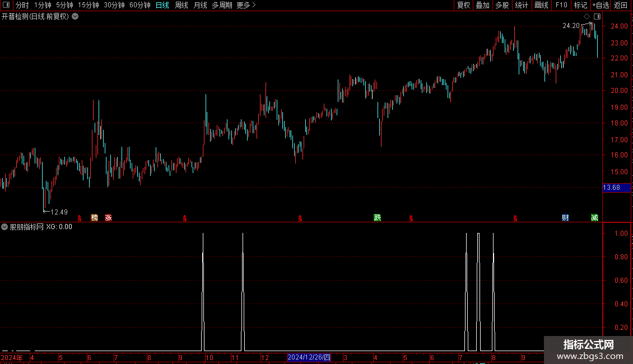This screenshot has width=633, height=364.
Task: Add stock via +自选 button
Action: [601, 5]
